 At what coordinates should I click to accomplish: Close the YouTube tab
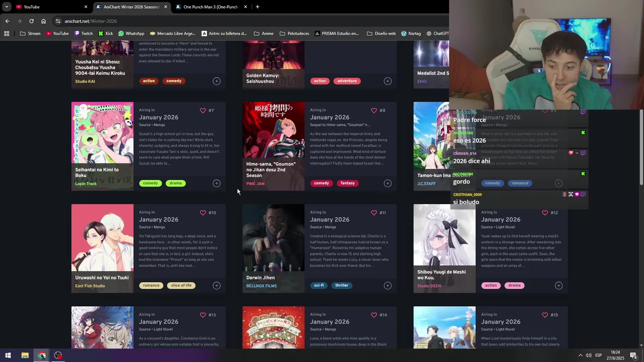tap(86, 7)
